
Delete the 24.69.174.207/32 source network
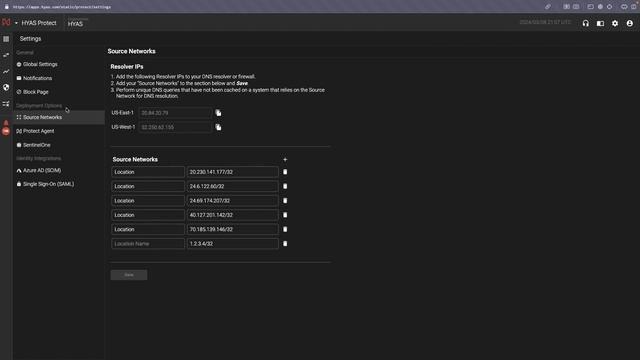click(x=285, y=201)
